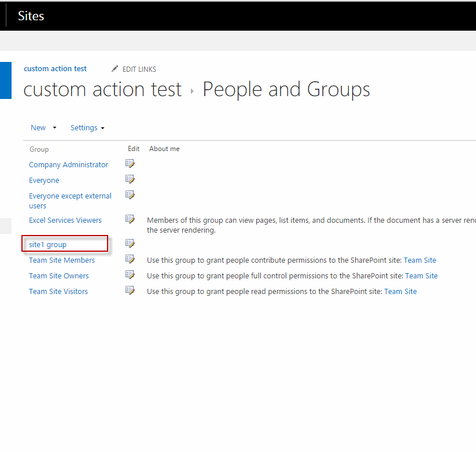Click Sites in the top navigation bar
The image size is (476, 452).
click(31, 16)
